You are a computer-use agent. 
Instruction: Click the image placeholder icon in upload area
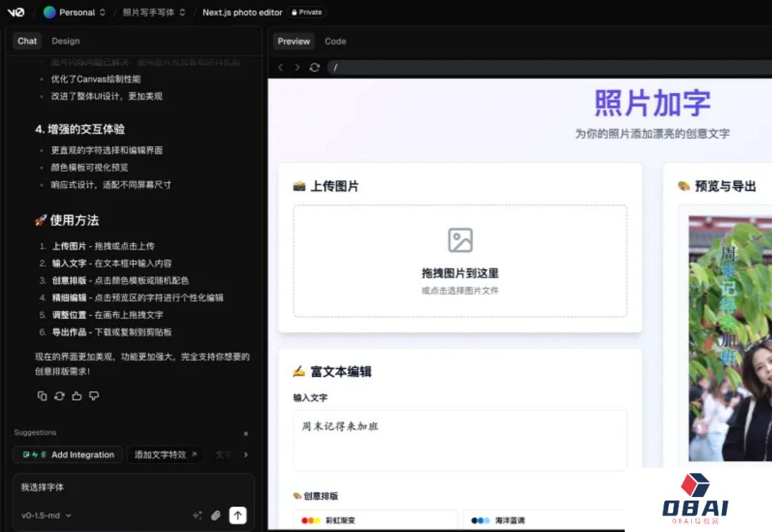[460, 240]
